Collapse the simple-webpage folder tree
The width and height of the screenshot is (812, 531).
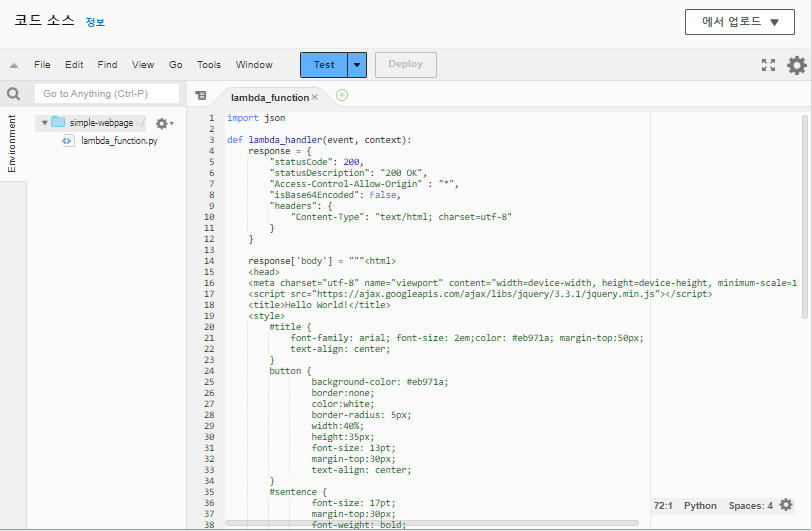(45, 123)
